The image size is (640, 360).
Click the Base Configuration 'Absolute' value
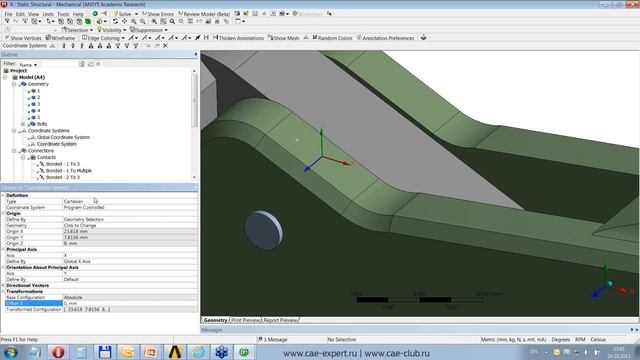point(129,297)
